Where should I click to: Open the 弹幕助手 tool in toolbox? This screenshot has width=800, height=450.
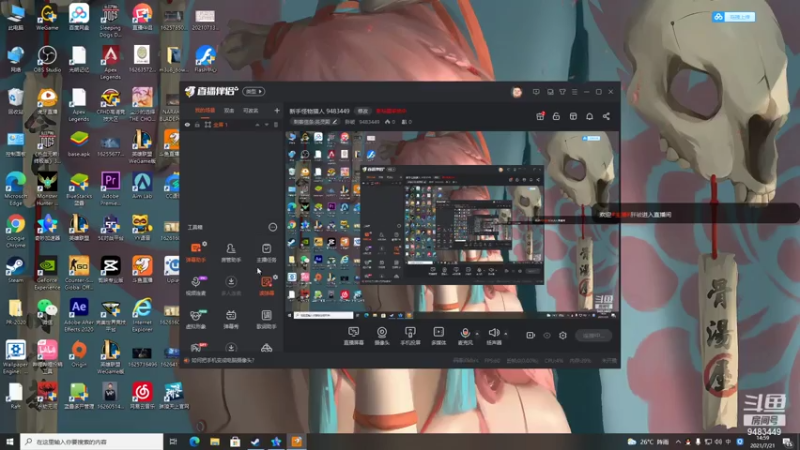[196, 252]
